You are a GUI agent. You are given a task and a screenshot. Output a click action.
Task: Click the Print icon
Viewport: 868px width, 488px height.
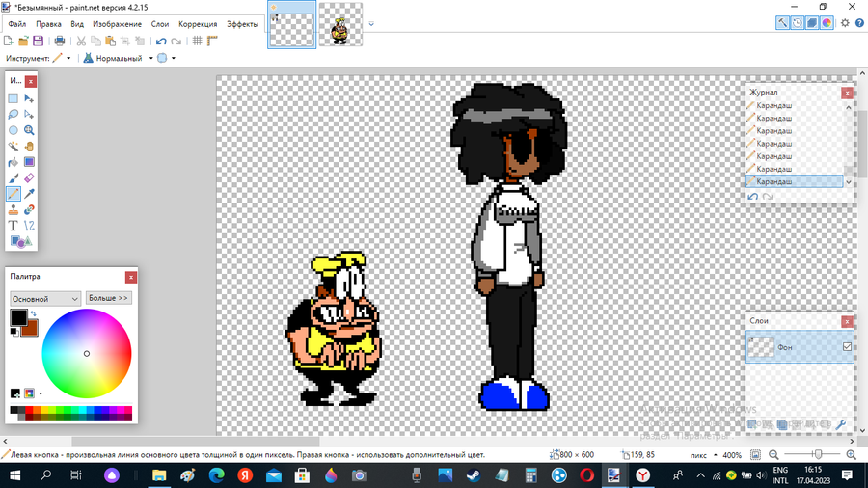59,41
